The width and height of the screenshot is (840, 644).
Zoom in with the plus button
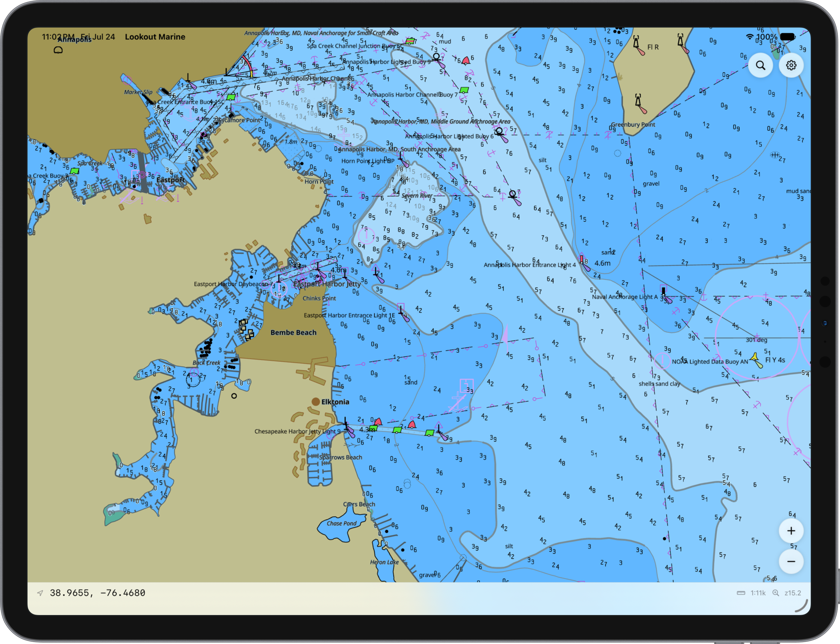[x=791, y=531]
